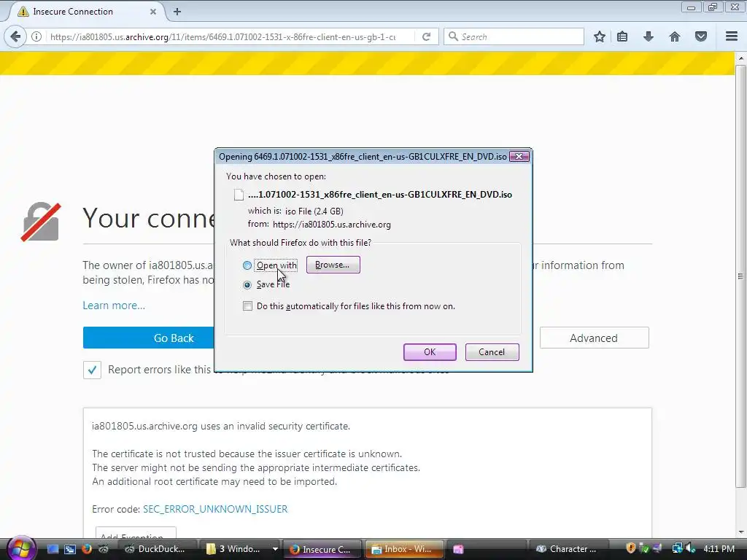Click 'iso File (2.4 GB)' text

(x=314, y=211)
